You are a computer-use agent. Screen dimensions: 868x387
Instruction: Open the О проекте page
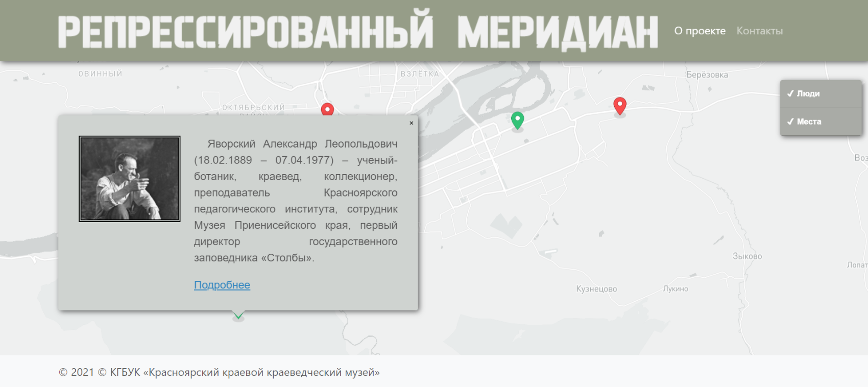click(x=700, y=31)
